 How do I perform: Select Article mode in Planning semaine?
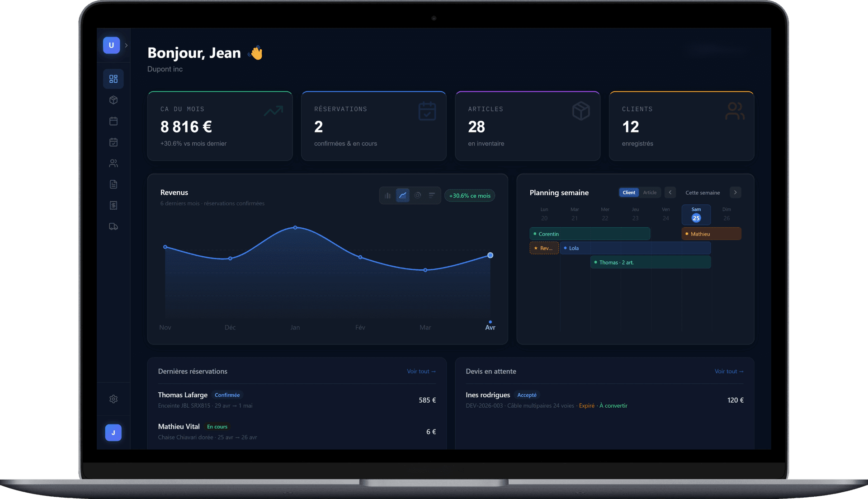pos(650,193)
